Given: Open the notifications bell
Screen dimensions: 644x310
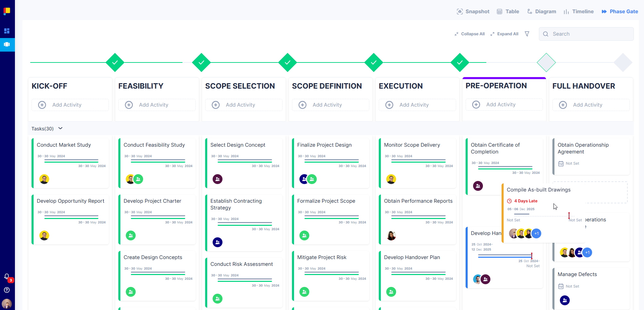Looking at the screenshot, I should coord(6,276).
